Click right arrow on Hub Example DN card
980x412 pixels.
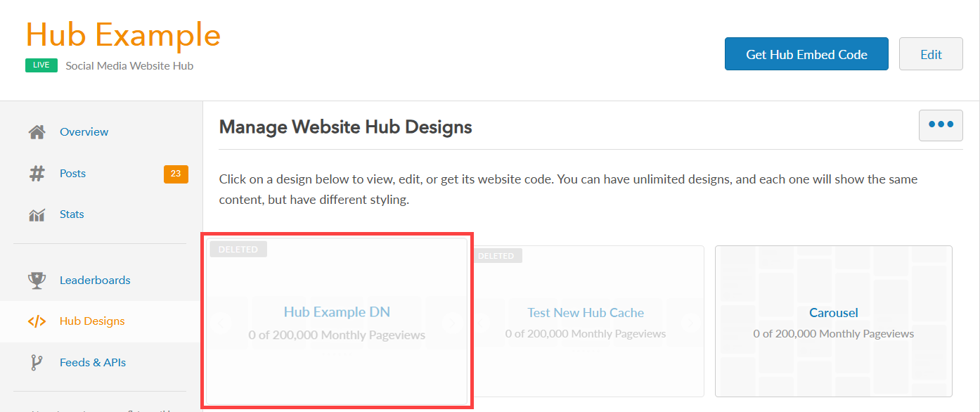pos(451,323)
